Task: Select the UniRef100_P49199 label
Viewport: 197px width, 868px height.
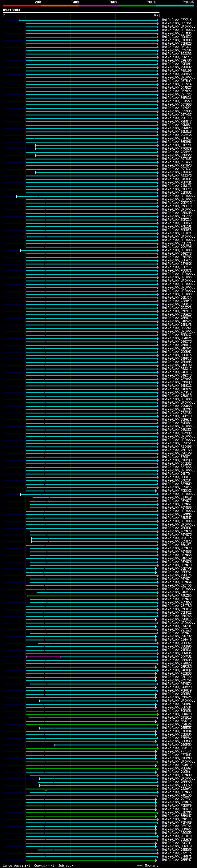Action: coord(176,71)
